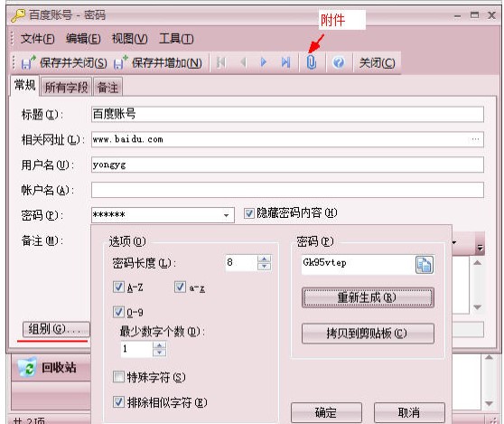Click the password length value field
Image resolution: width=504 pixels, height=424 pixels.
tap(242, 263)
